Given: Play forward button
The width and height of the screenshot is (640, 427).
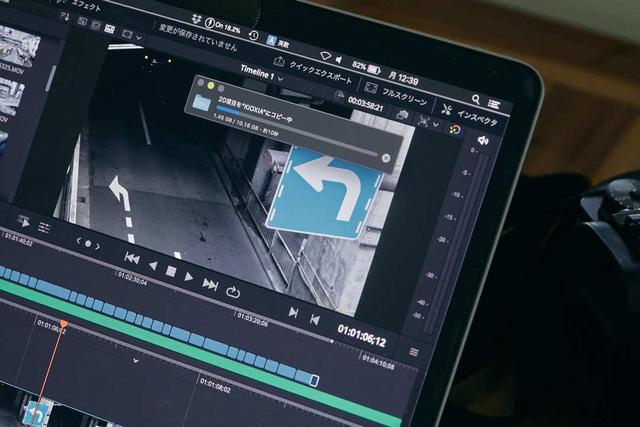Looking at the screenshot, I should pos(188,277).
